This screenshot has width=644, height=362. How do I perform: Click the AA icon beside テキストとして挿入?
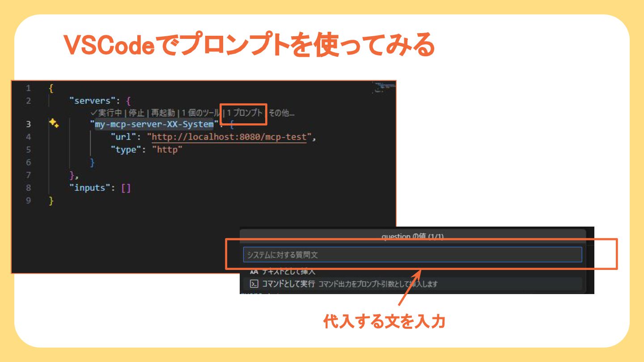254,272
